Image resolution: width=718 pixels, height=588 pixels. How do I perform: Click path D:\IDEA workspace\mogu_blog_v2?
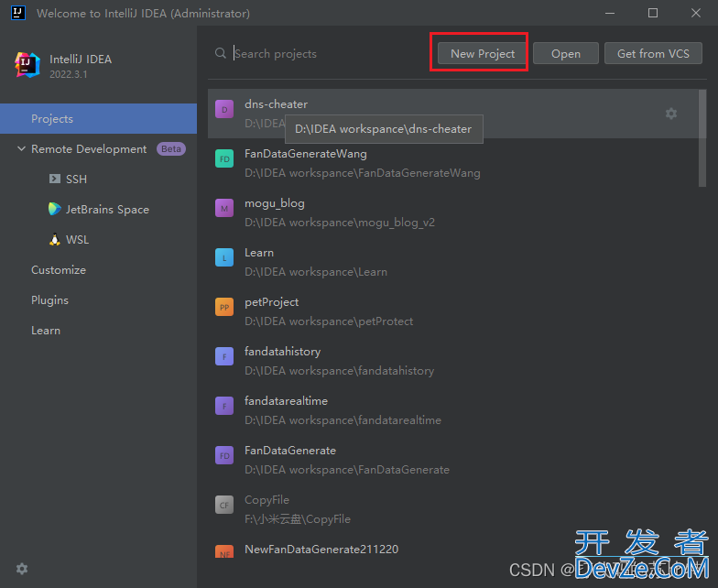(x=339, y=222)
